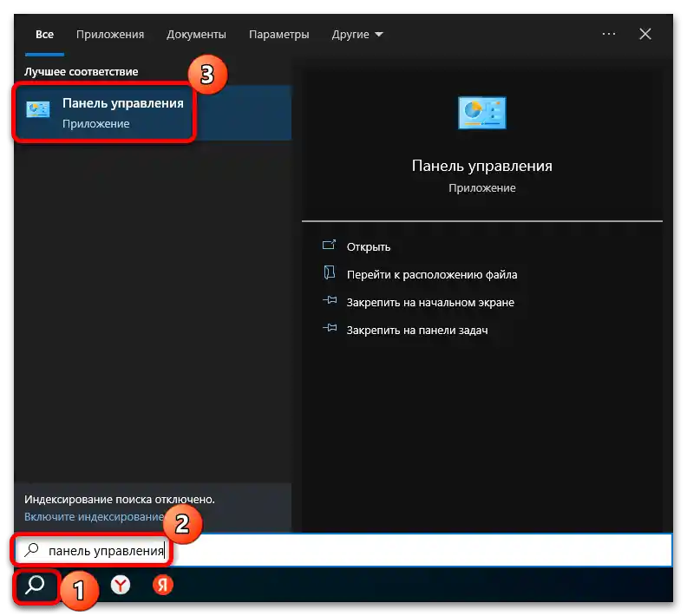Click the taskbar search magnifier icon
This screenshot has height=616, width=687.
point(35,586)
